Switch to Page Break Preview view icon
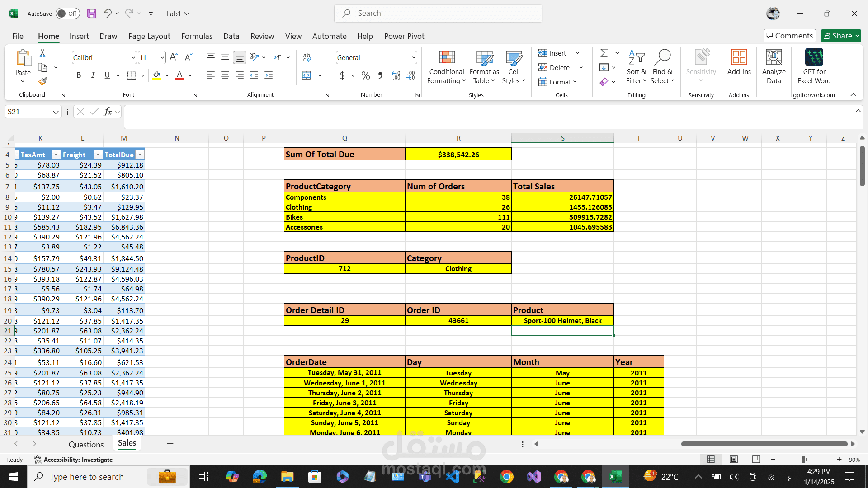This screenshot has width=868, height=488. pos(756,460)
